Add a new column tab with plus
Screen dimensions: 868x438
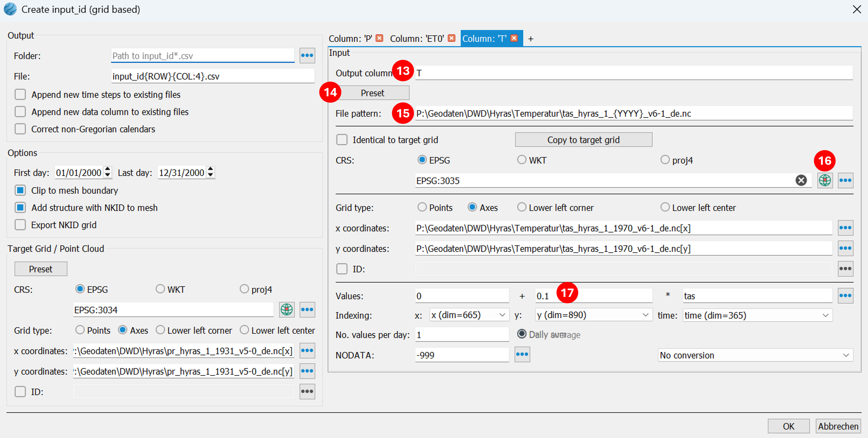531,39
